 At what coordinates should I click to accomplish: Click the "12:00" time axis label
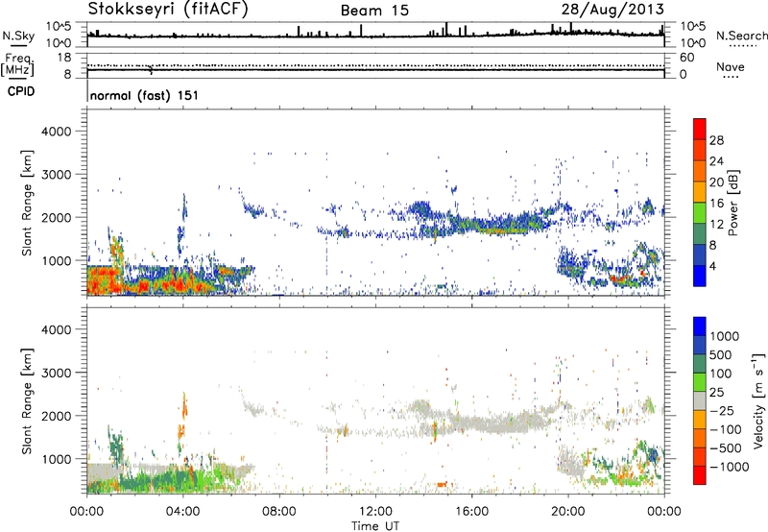point(375,512)
